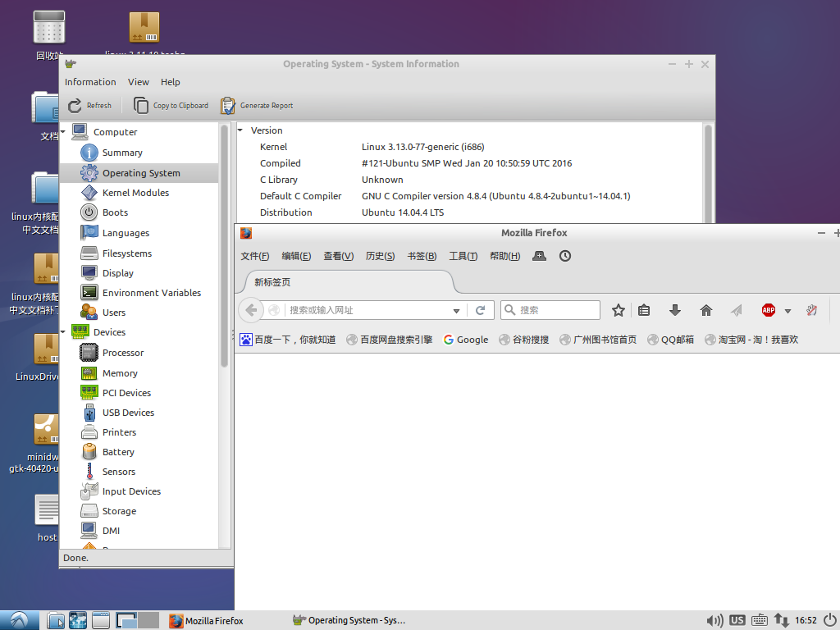Select Summary in the Computer tree
The width and height of the screenshot is (840, 630).
click(x=122, y=153)
